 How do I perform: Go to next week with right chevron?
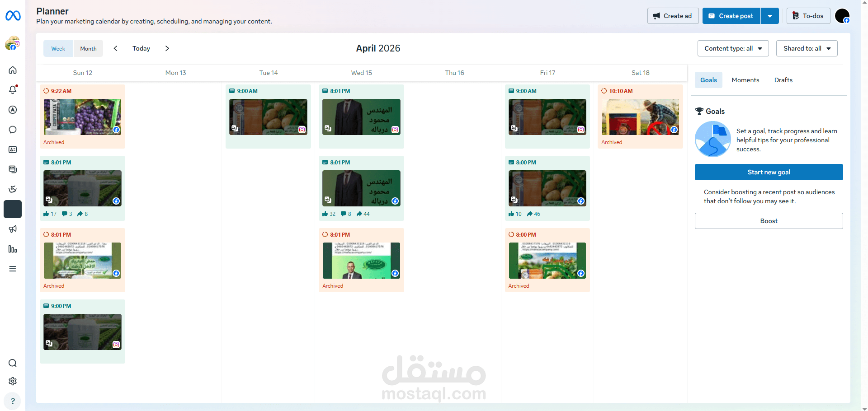point(167,48)
